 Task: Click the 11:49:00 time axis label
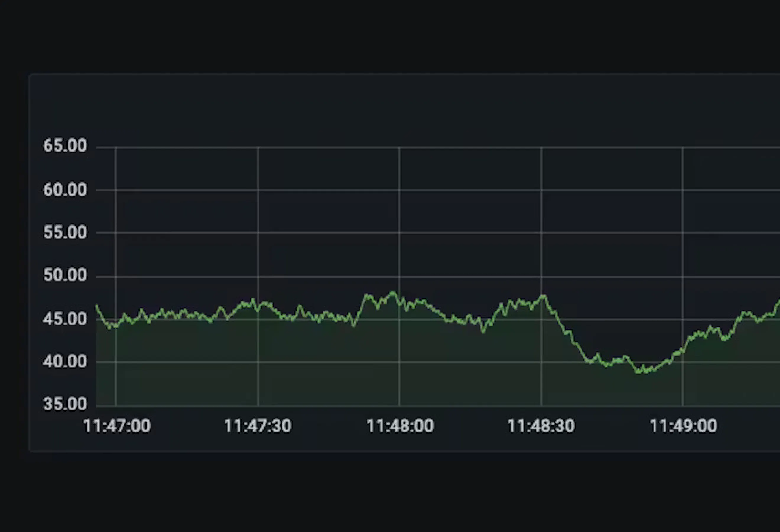(x=683, y=426)
